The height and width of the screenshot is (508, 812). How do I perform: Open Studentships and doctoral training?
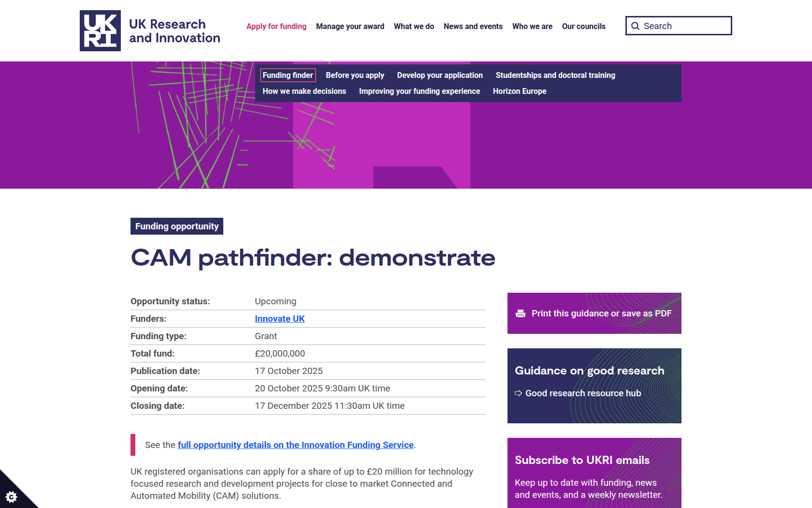[x=555, y=75]
